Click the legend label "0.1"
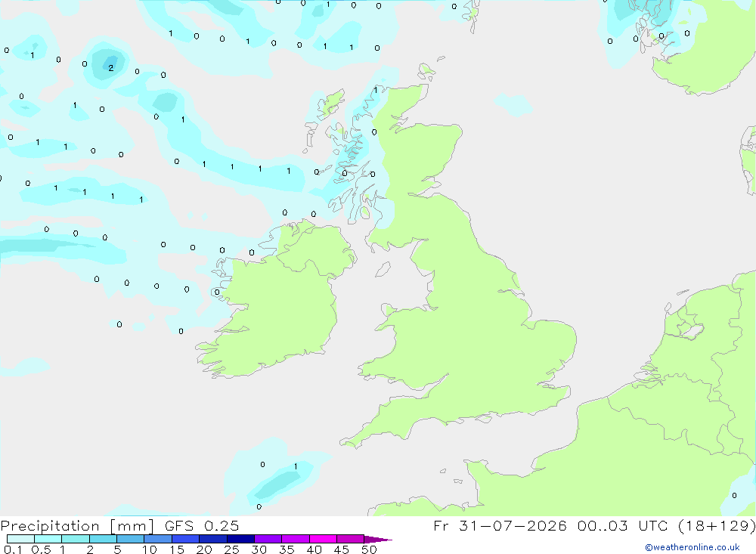Image resolution: width=756 pixels, height=554 pixels. [x=13, y=549]
